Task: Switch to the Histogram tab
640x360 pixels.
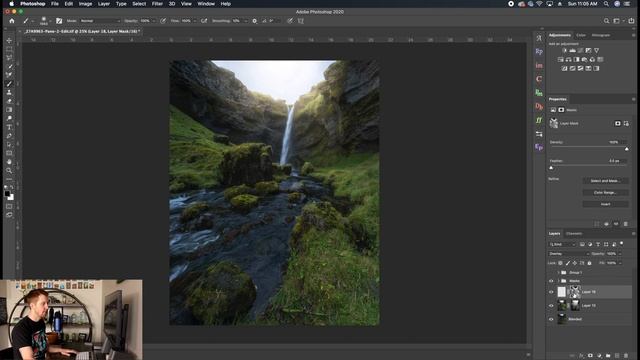Action: [601, 36]
